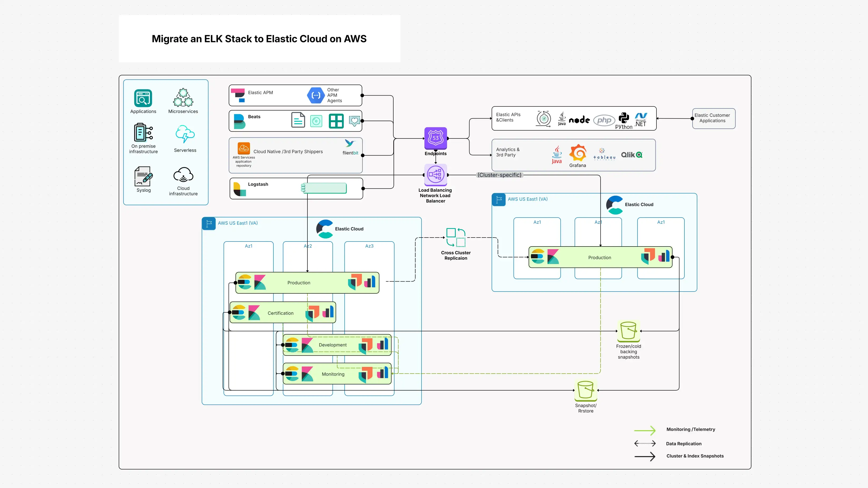Click the Applications icon
The height and width of the screenshot is (488, 868).
click(x=143, y=98)
